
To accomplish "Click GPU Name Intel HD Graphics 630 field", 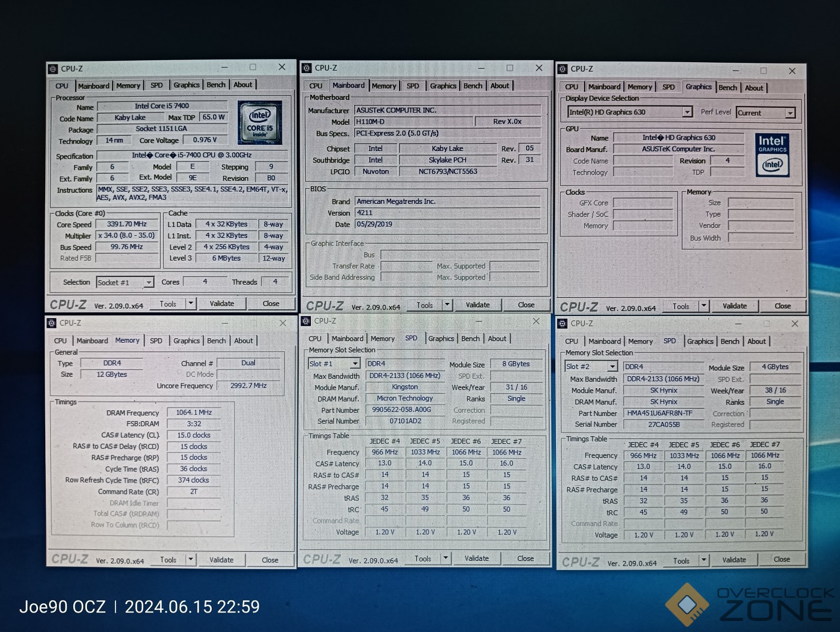I will click(679, 138).
